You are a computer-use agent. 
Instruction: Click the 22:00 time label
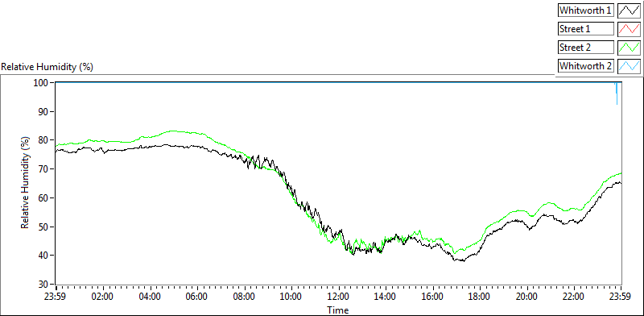point(574,297)
